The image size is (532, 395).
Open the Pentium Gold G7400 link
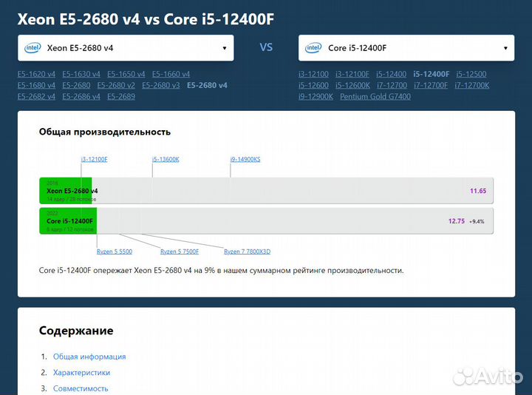coord(375,96)
